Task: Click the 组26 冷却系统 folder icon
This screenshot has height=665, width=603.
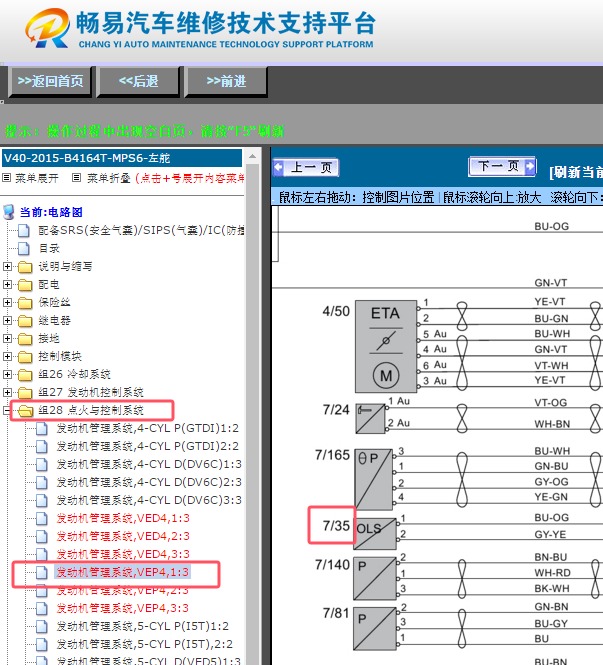Action: pyautogui.click(x=25, y=374)
